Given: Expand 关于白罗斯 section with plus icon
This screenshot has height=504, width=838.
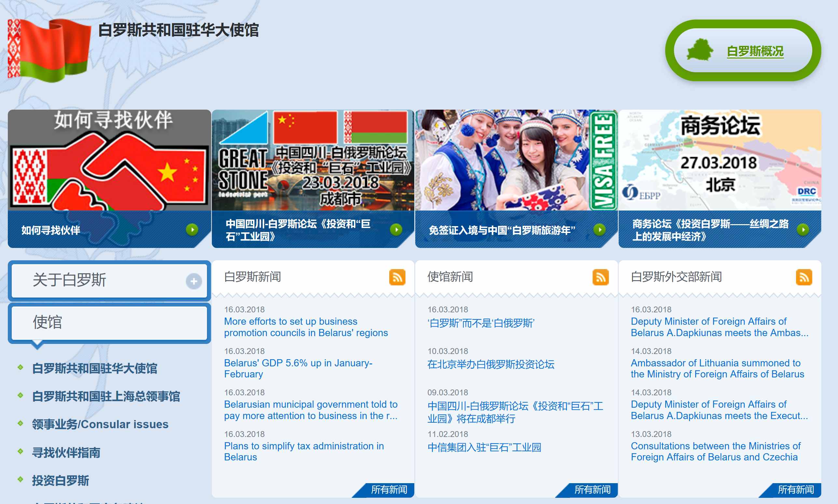Looking at the screenshot, I should click(x=194, y=281).
